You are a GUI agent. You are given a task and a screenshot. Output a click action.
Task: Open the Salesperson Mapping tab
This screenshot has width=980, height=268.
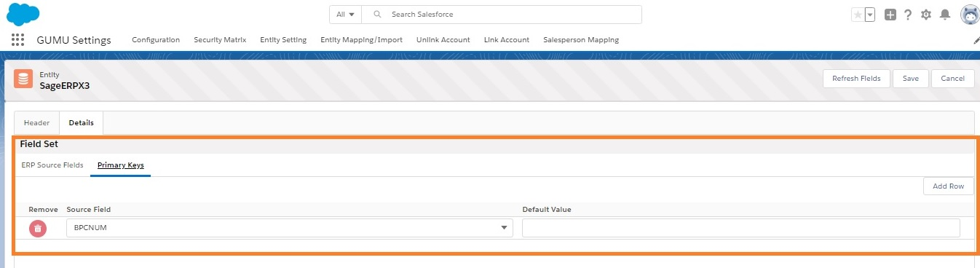581,40
